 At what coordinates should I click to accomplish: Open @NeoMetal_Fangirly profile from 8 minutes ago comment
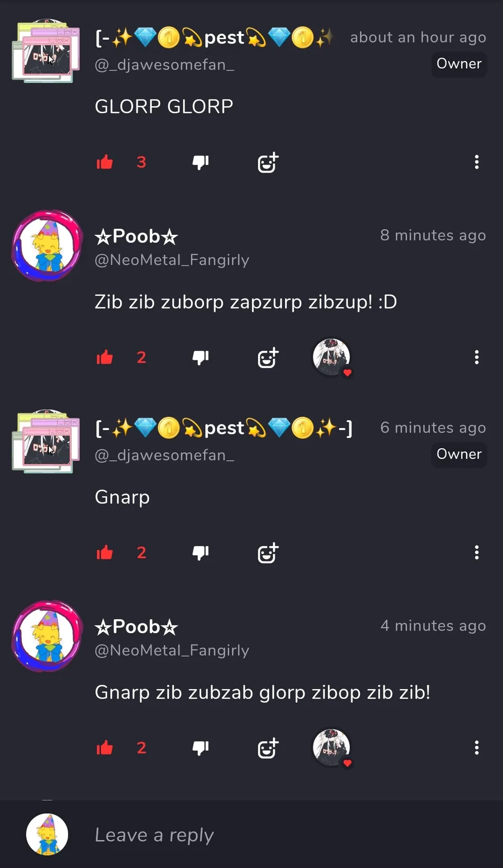tap(172, 260)
